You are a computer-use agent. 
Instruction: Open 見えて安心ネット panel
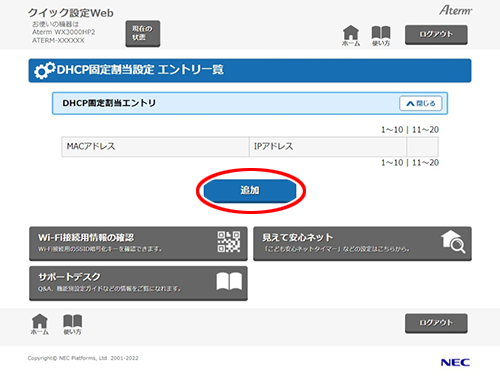(x=362, y=244)
